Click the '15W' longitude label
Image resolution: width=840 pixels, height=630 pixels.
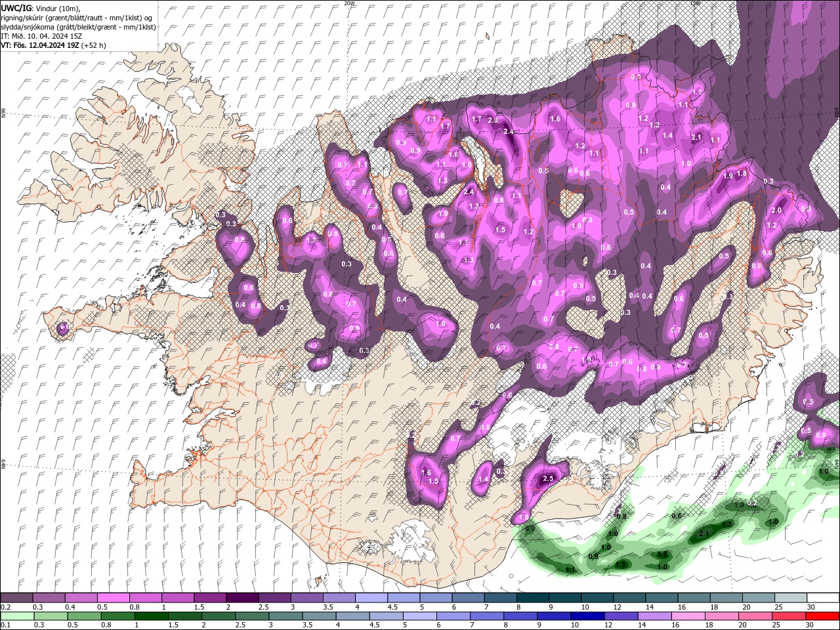[696, 3]
